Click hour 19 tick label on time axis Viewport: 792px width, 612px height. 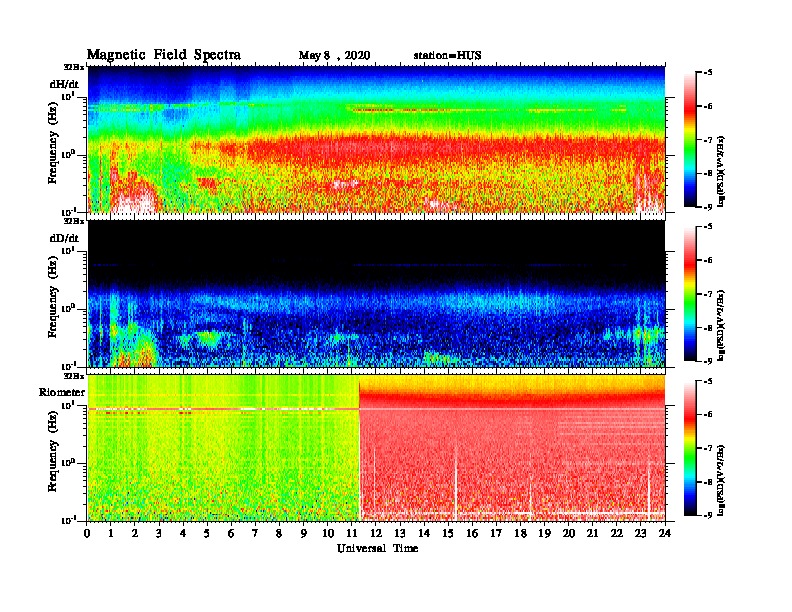[544, 533]
